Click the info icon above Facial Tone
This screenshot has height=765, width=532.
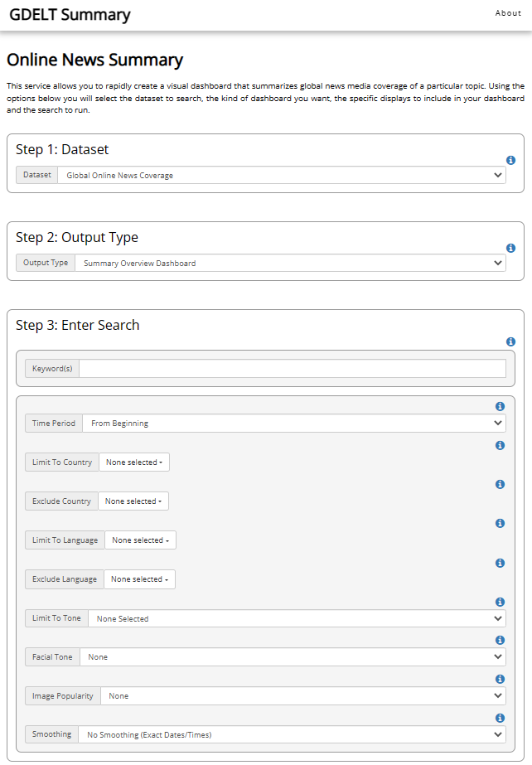(x=500, y=641)
